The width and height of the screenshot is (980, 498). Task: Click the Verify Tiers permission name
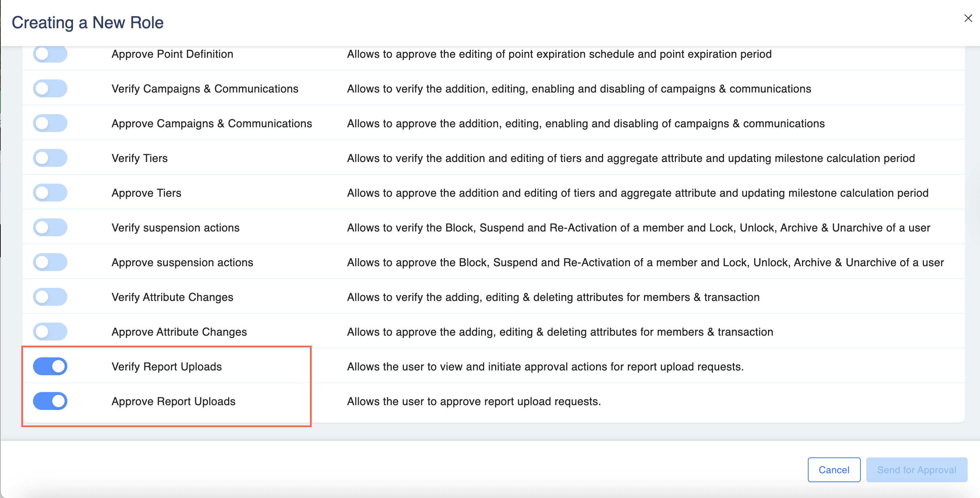coord(139,158)
